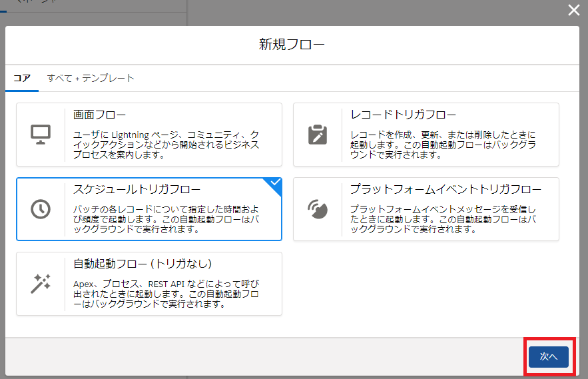Screen dimensions: 588x379
Task: Click the blue checkmark on the スケジュールトリガフロー card
Action: (x=275, y=183)
